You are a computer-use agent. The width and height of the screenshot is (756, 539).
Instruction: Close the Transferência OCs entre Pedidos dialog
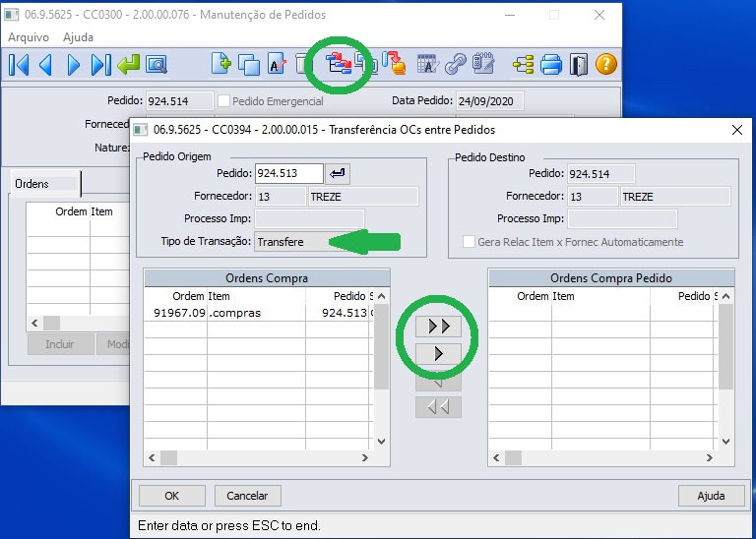click(x=736, y=130)
